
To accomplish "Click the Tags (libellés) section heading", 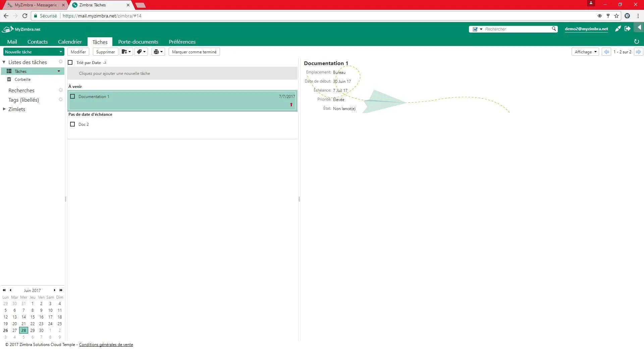I will coord(23,100).
